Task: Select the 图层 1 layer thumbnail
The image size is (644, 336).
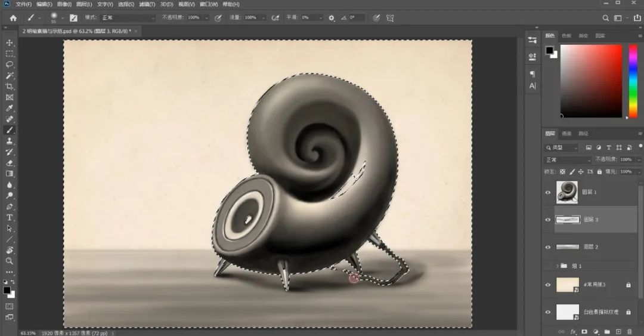Action: click(566, 192)
